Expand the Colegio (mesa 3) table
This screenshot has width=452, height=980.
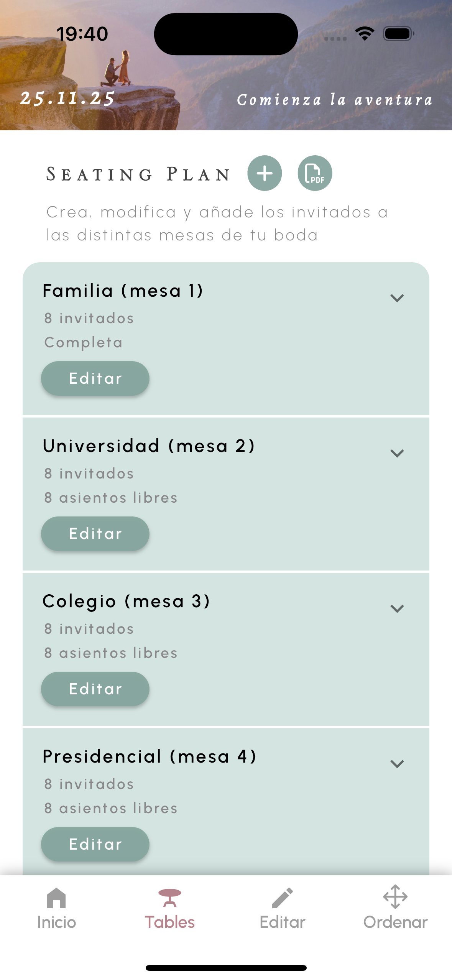click(x=397, y=608)
